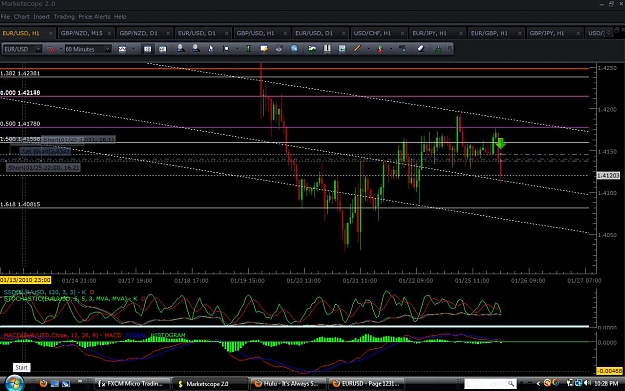Image resolution: width=625 pixels, height=391 pixels.
Task: Open the Help menu
Action: click(x=120, y=17)
